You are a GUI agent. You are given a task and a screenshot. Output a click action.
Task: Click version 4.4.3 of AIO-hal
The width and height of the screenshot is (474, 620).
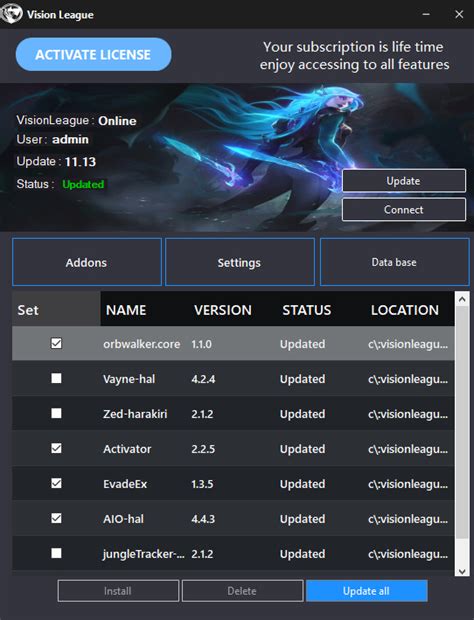203,519
